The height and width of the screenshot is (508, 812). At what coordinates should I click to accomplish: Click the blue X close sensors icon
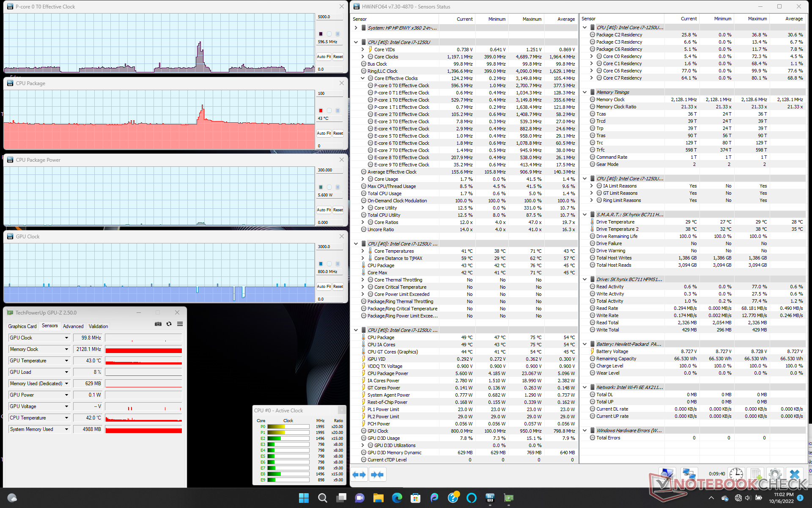click(794, 474)
